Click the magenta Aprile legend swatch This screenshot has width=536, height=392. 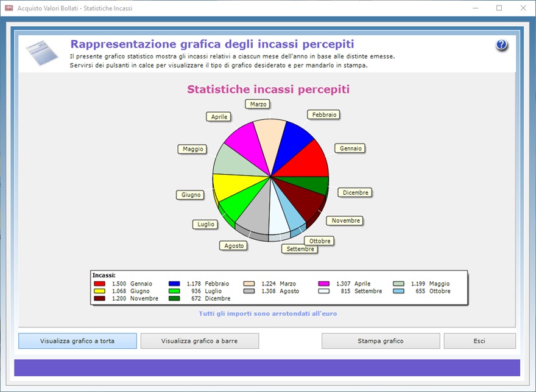(x=323, y=284)
